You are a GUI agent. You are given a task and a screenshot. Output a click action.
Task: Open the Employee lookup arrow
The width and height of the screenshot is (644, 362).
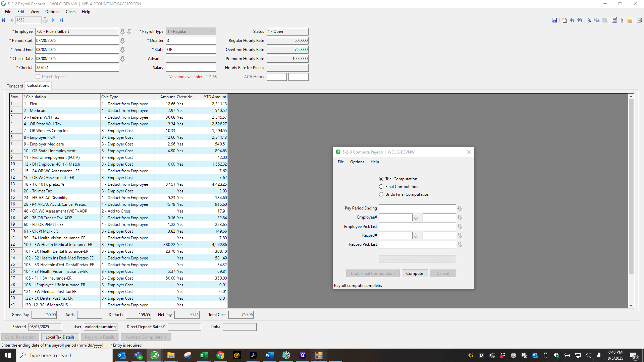point(123,32)
